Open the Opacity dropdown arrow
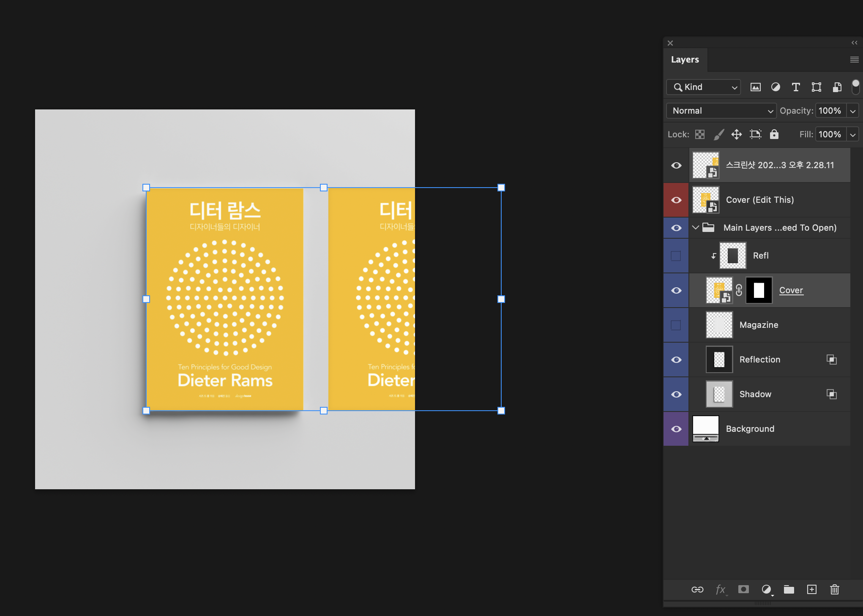The width and height of the screenshot is (863, 616). coord(853,111)
